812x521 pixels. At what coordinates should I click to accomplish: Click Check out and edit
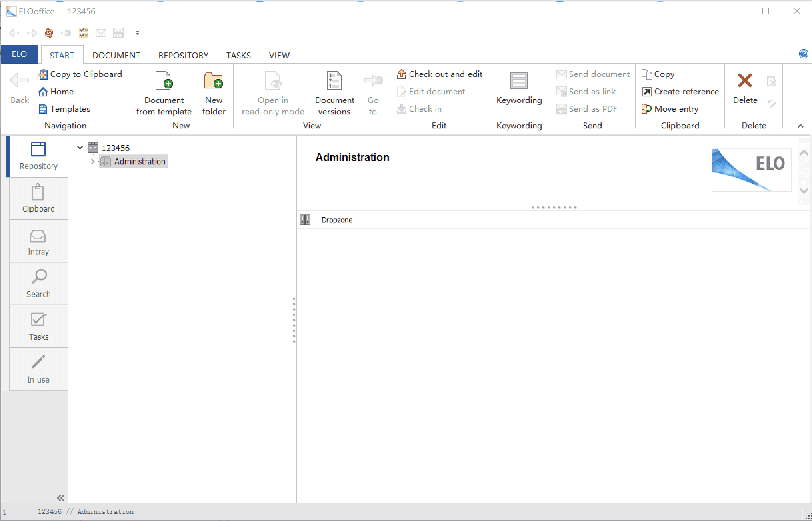click(439, 74)
